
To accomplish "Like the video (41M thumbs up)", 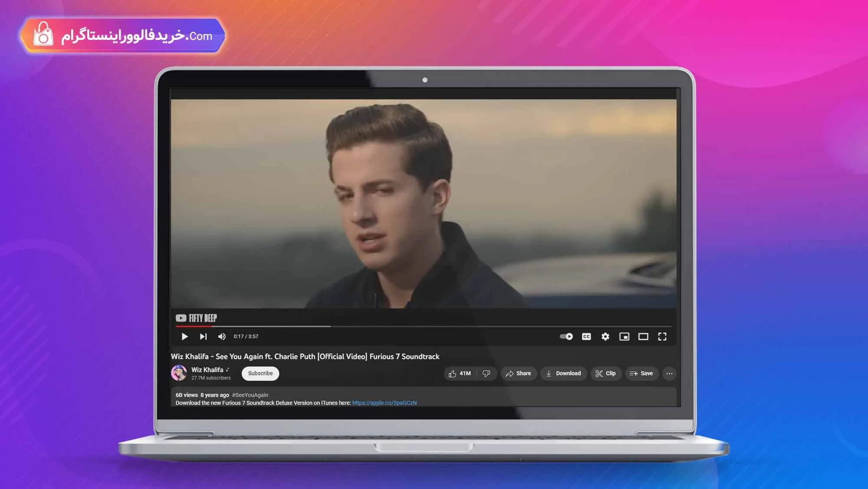I will coord(460,374).
